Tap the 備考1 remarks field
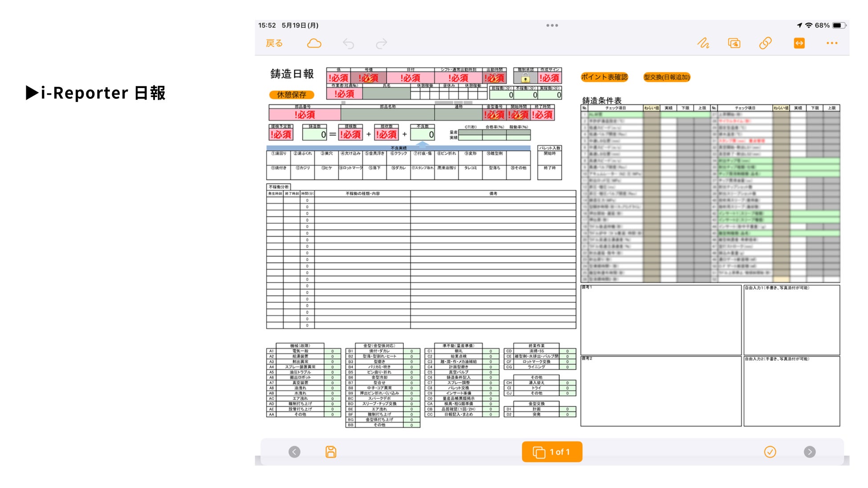 coord(661,320)
